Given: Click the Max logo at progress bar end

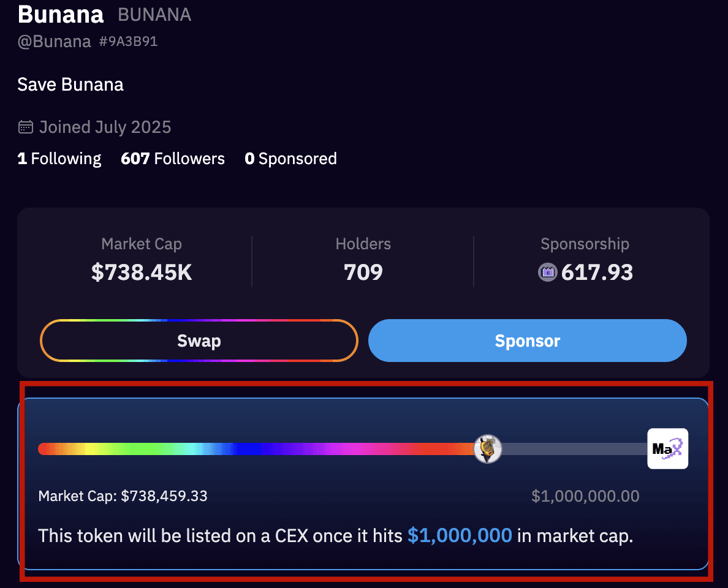Looking at the screenshot, I should pos(667,449).
